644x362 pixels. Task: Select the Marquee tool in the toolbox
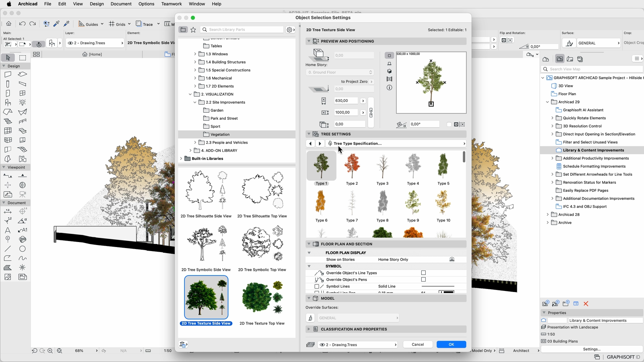pos(22,58)
